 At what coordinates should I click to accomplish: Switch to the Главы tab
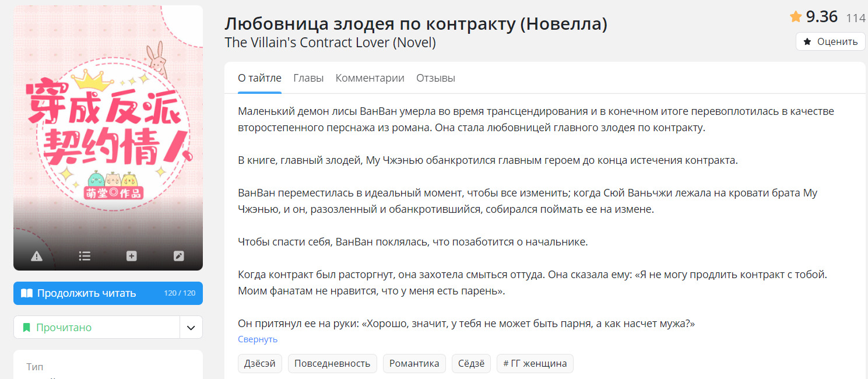tap(308, 78)
